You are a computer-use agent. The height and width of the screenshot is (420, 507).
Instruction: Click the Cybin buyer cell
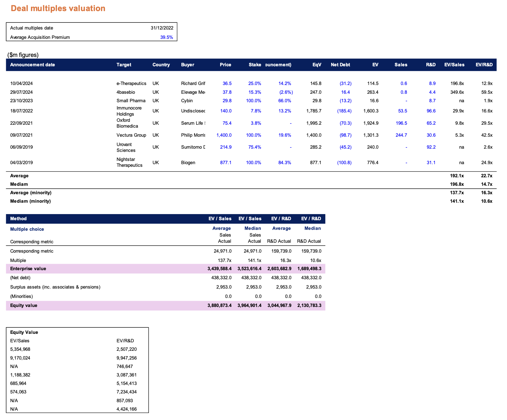click(x=187, y=101)
